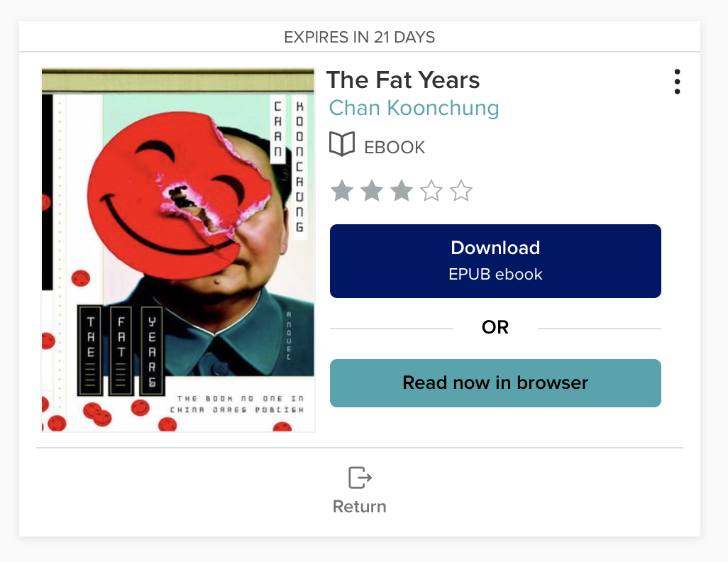Rate the book three stars
This screenshot has width=728, height=562.
tap(401, 191)
